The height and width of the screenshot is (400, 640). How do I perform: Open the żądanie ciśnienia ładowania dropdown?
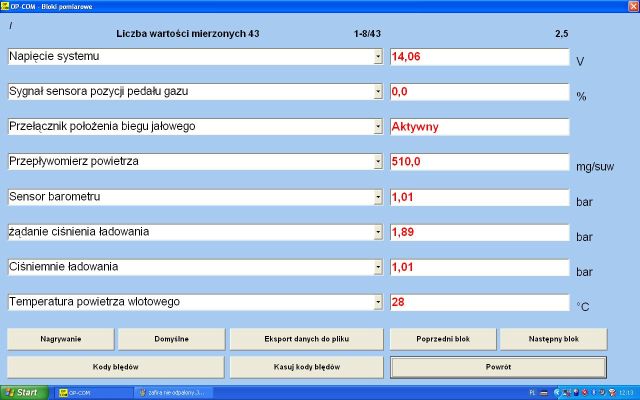(378, 232)
